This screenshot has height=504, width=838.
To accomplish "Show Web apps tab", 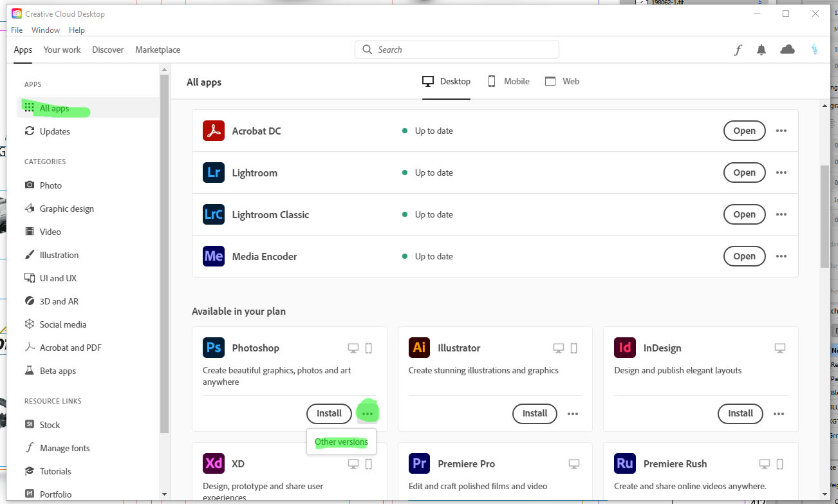I will 562,82.
